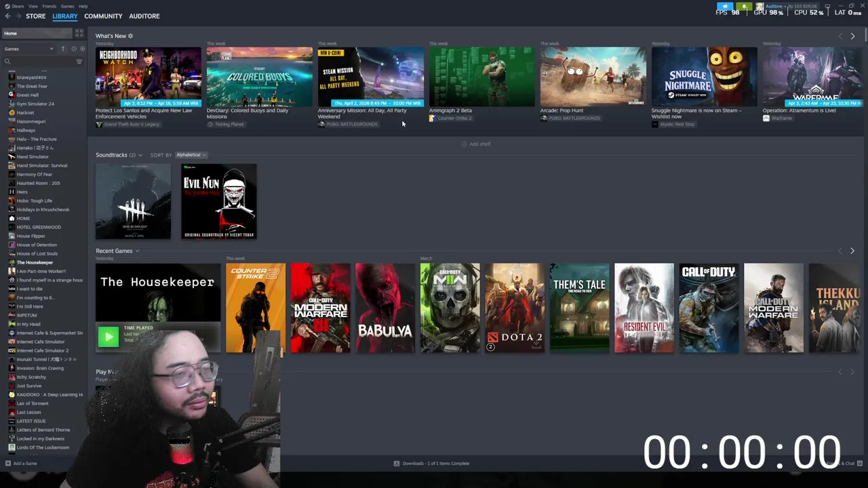Open Snuggle Nightmare news thumbnail
The image size is (868, 488).
[705, 77]
